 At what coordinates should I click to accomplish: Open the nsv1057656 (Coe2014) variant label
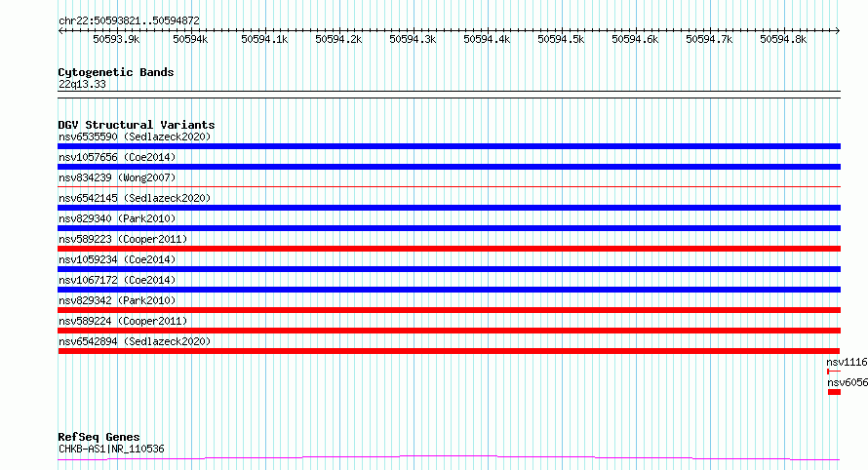tap(117, 157)
